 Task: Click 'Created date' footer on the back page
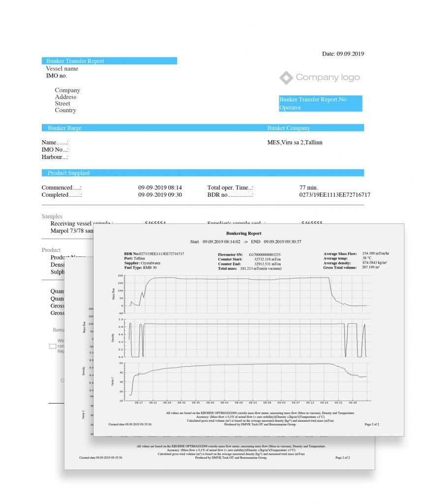coord(101,457)
